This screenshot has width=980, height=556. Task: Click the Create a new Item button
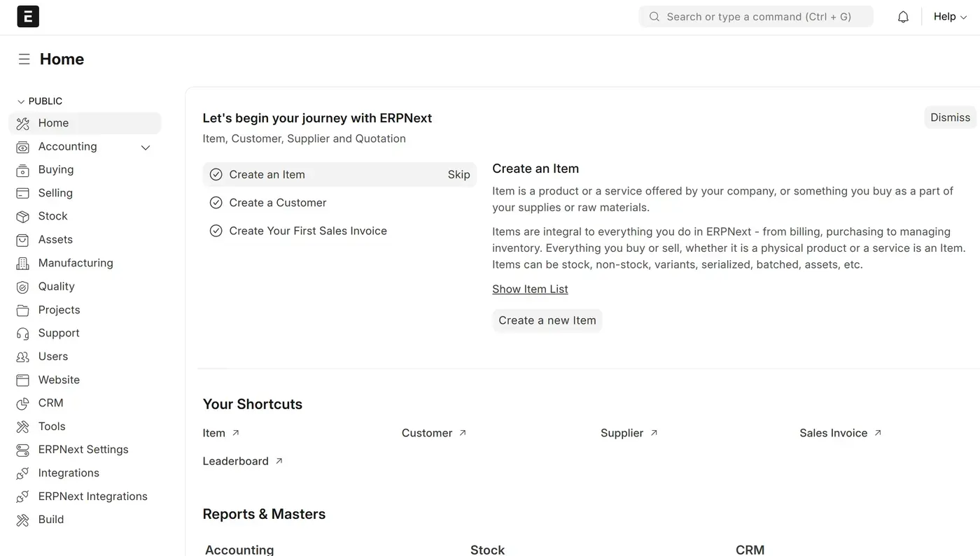tap(547, 320)
